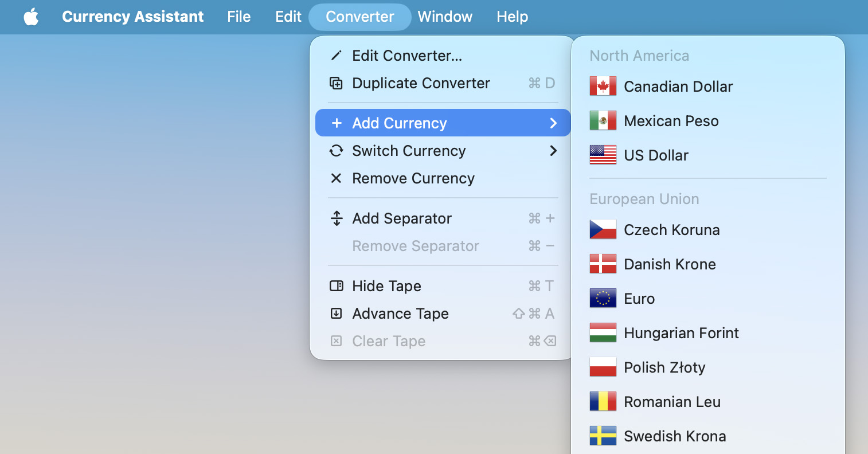
Task: Open the Apple menu
Action: pos(32,17)
